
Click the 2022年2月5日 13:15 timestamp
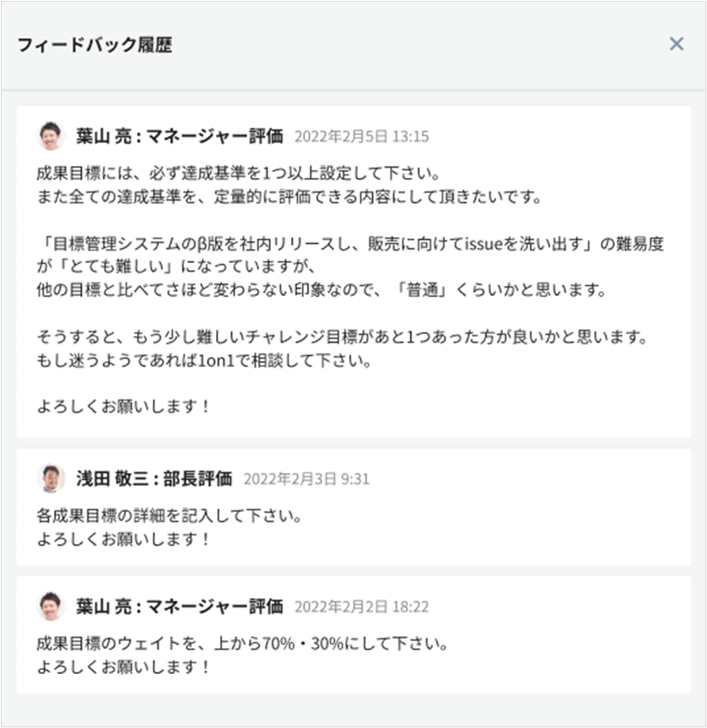[x=362, y=136]
